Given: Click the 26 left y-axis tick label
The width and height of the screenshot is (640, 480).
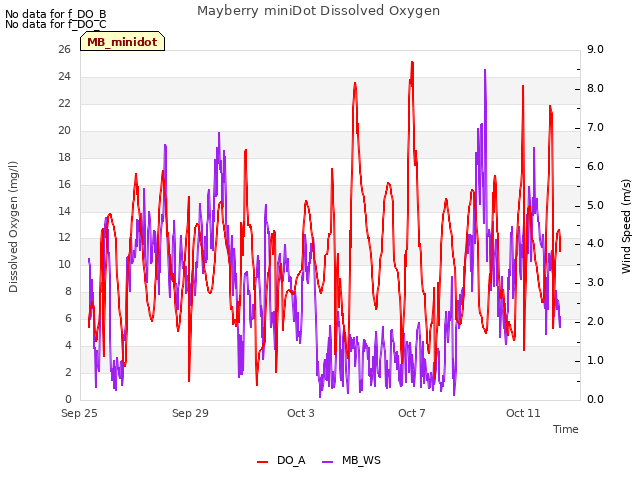Looking at the screenshot, I should pos(64,49).
